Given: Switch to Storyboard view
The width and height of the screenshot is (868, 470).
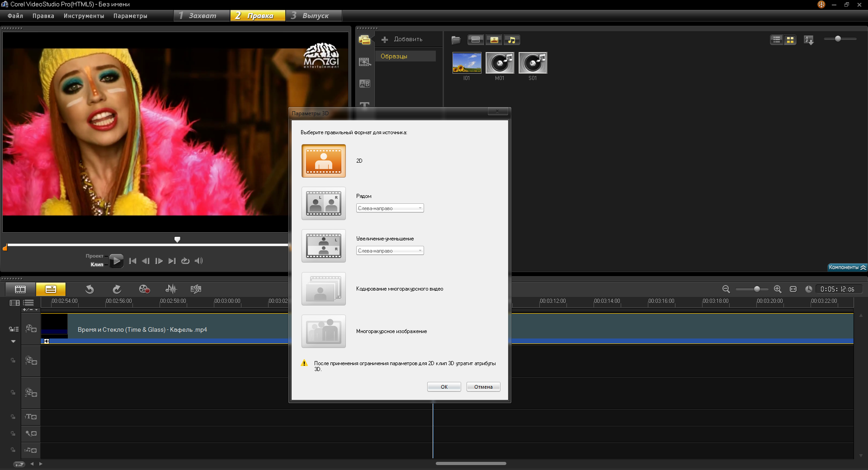Looking at the screenshot, I should click(x=20, y=289).
